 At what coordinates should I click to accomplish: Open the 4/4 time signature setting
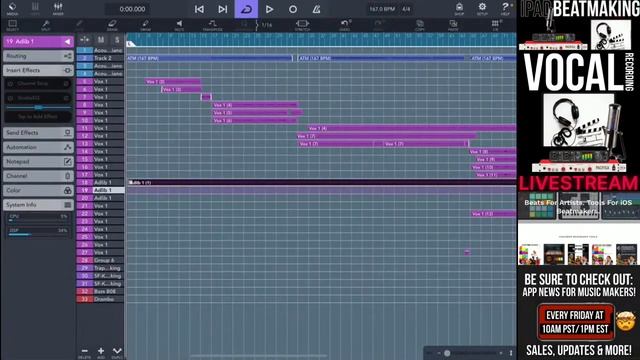point(406,9)
